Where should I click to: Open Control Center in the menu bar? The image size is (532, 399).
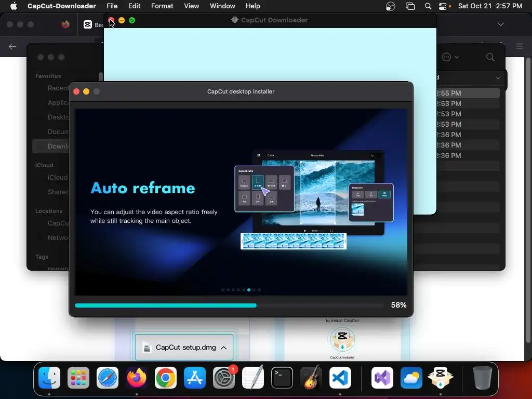click(x=443, y=6)
